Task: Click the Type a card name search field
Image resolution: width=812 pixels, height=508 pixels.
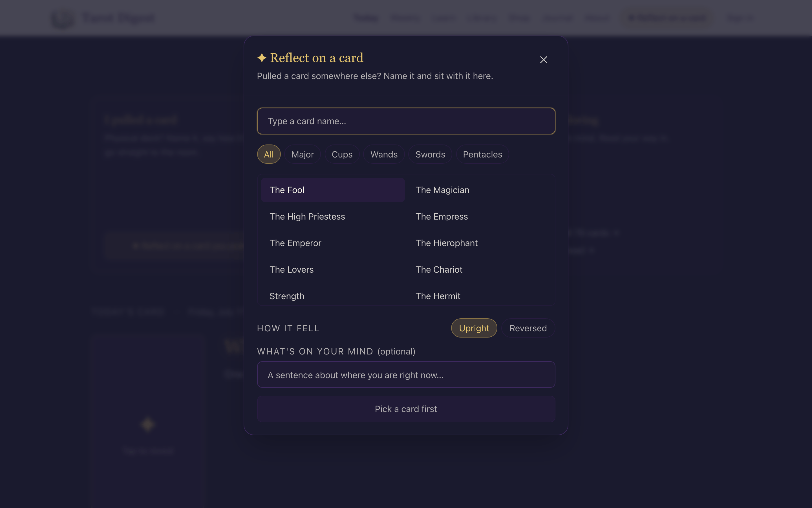Action: coord(406,121)
